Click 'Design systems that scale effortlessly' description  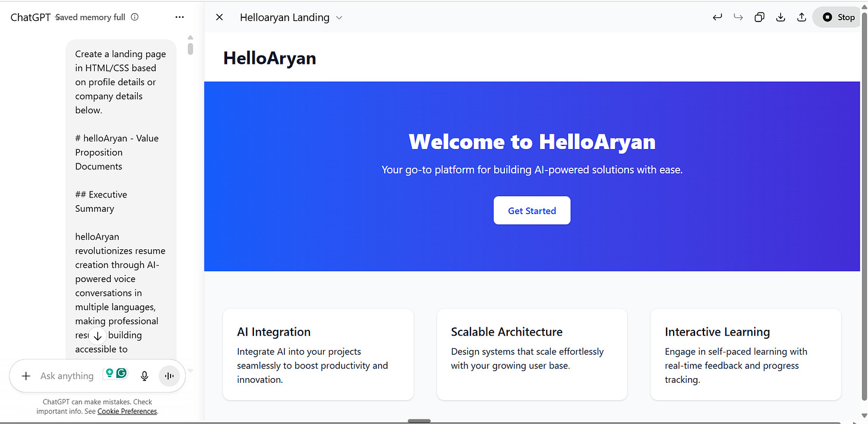[x=527, y=358]
